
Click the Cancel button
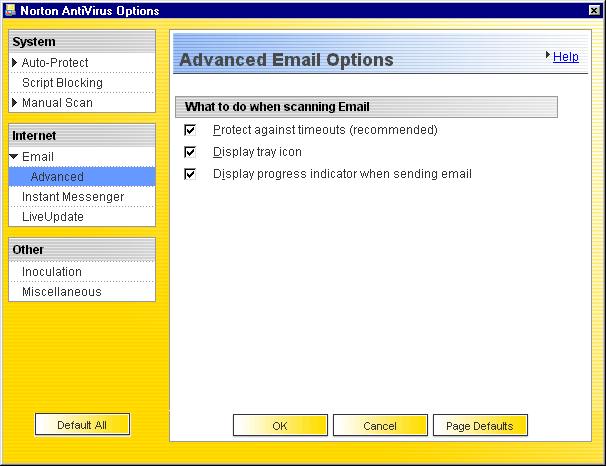point(380,426)
